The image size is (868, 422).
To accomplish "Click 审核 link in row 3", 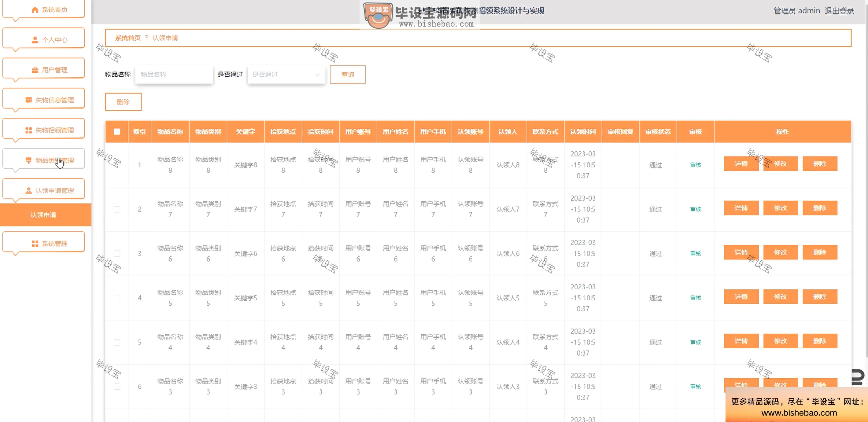I will [696, 254].
